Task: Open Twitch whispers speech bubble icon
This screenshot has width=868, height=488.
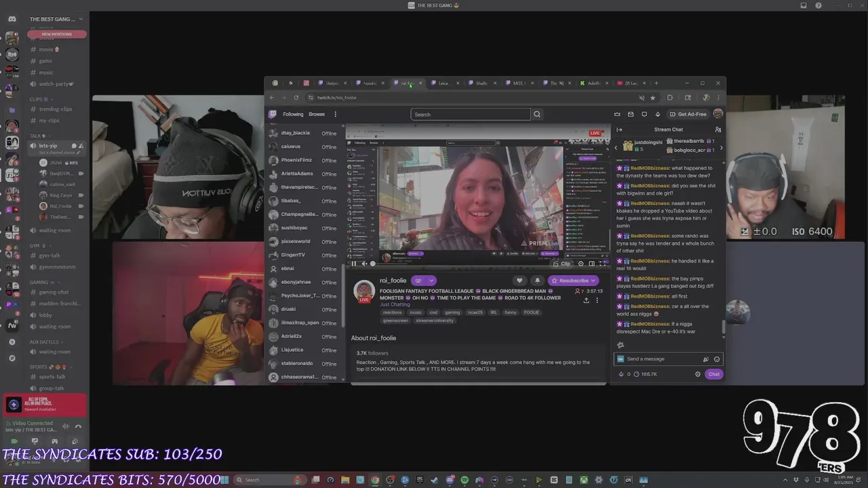Action: tap(644, 114)
